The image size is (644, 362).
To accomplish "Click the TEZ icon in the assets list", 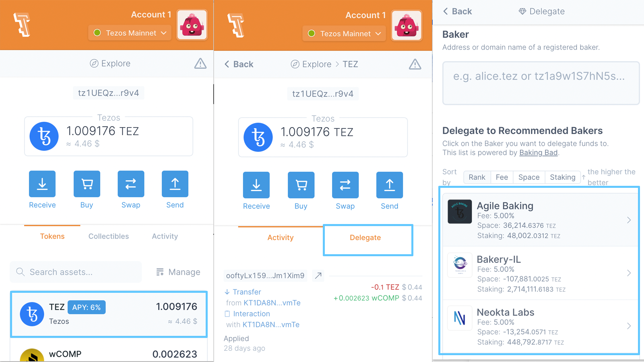I will tap(32, 314).
